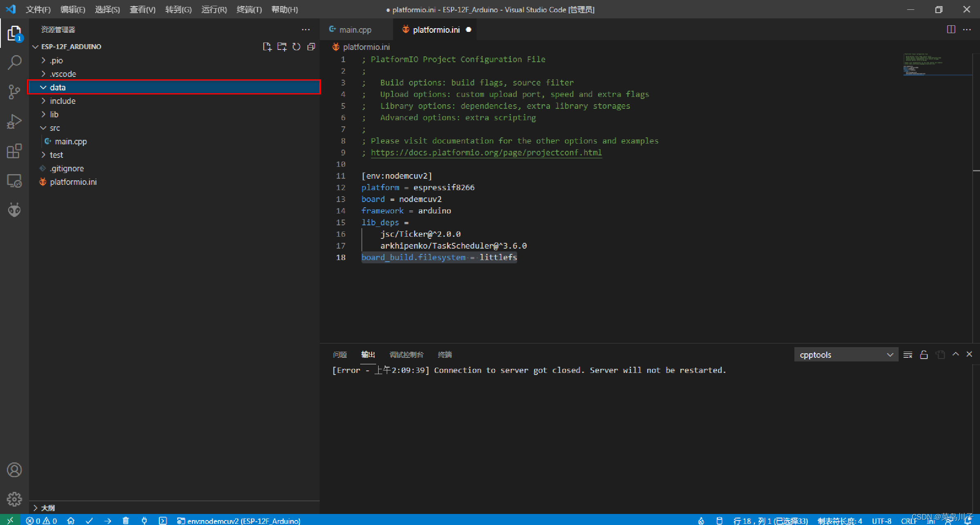Expand the include folder
The height and width of the screenshot is (525, 980).
point(63,101)
